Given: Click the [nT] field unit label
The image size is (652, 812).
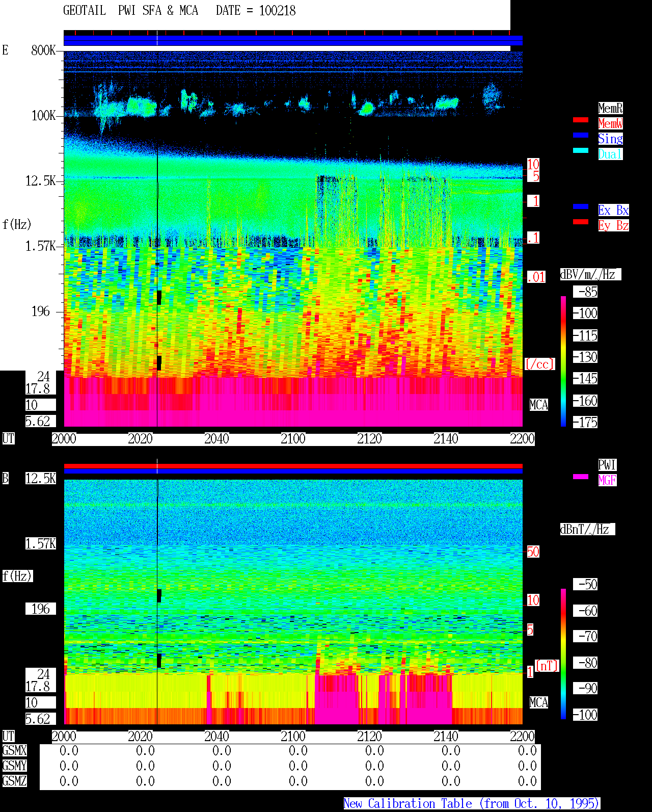Looking at the screenshot, I should pos(547,666).
